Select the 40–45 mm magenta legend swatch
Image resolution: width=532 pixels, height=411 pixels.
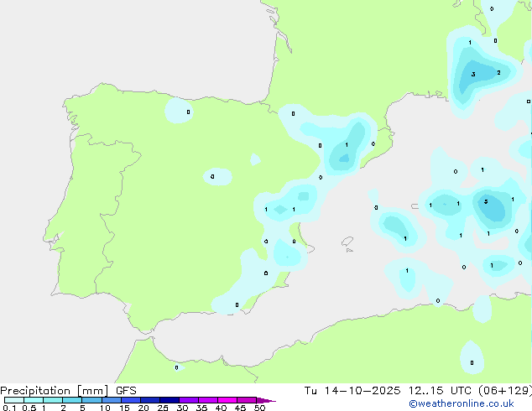coord(227,400)
